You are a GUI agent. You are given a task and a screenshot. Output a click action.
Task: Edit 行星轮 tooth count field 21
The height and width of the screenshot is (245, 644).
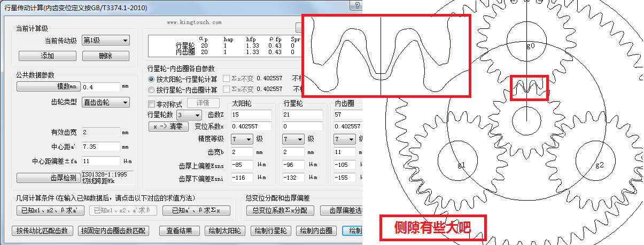click(302, 114)
